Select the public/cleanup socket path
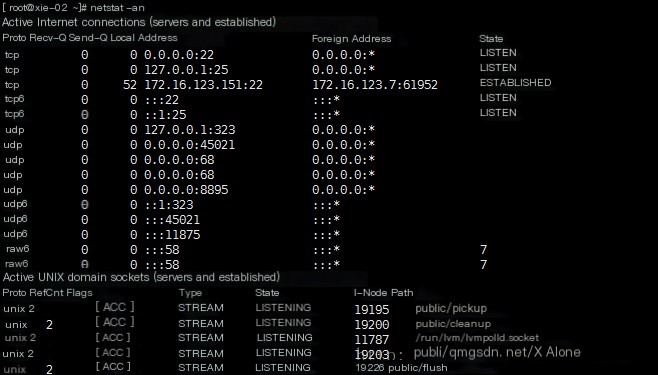 tap(453, 324)
